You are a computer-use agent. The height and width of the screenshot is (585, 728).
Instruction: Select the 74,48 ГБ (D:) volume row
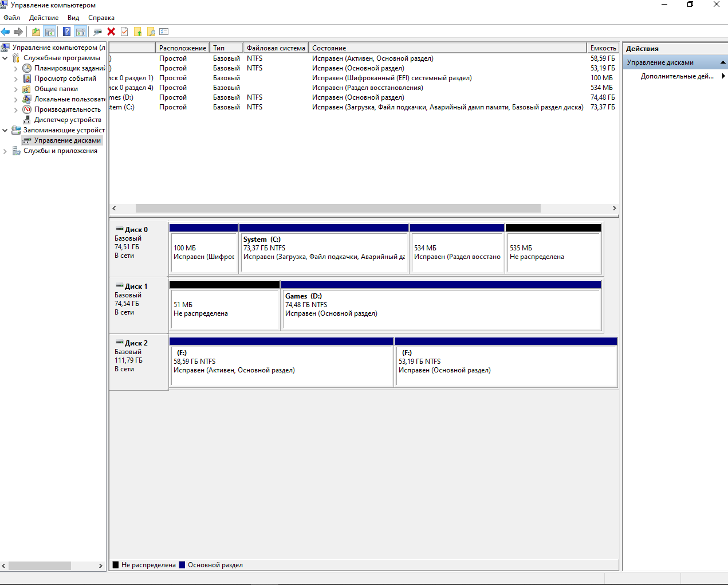point(364,97)
